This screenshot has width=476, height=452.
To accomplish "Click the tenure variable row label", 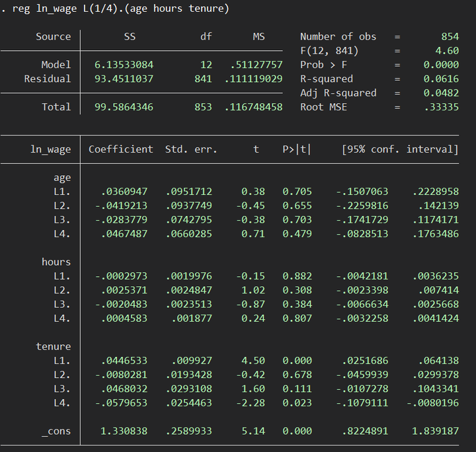I will (54, 346).
